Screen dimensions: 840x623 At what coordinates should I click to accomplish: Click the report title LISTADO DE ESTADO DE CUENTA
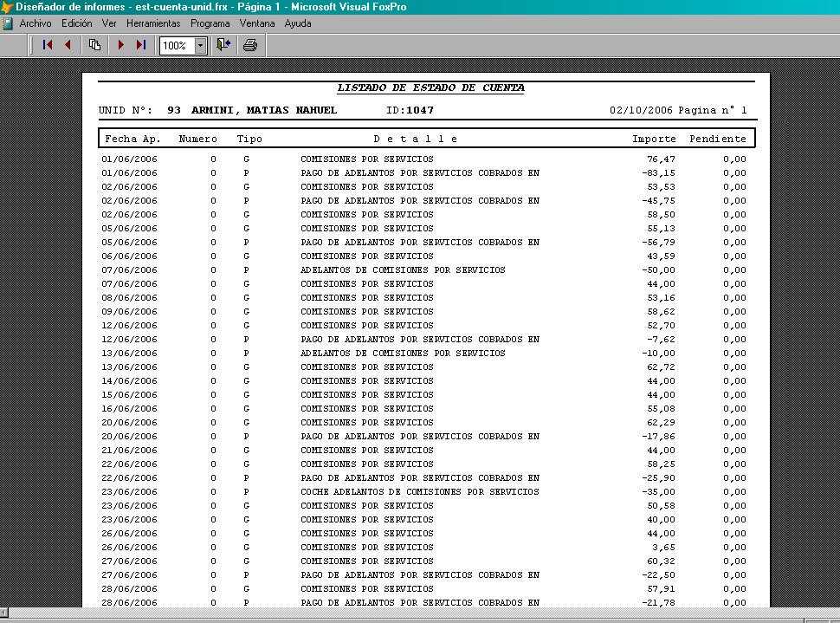430,88
